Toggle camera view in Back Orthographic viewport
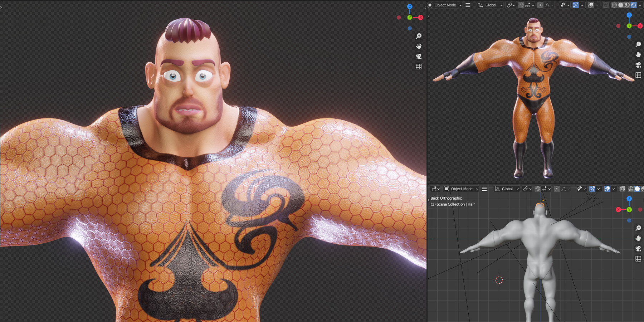 click(x=638, y=248)
